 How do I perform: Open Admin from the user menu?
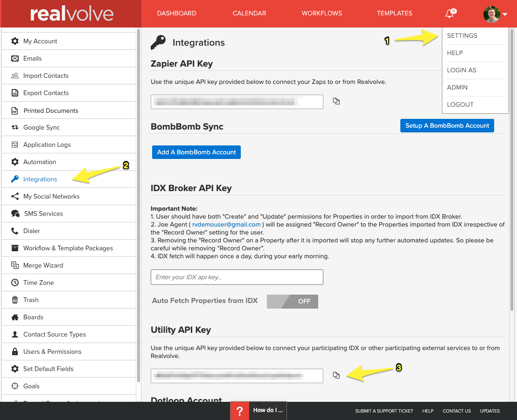457,87
